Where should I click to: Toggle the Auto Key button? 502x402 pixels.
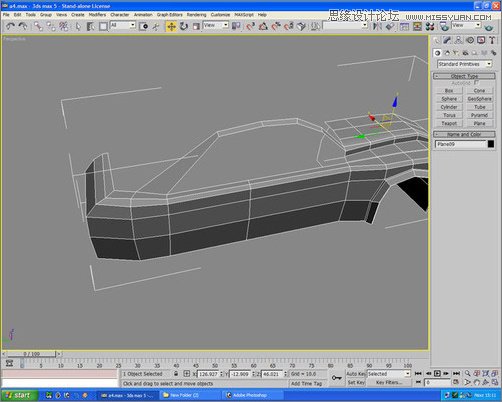(356, 374)
